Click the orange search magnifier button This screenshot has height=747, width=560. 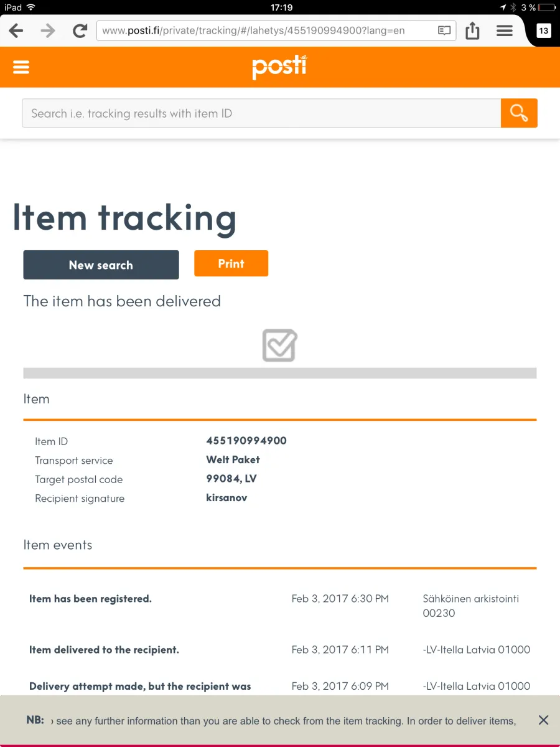(519, 113)
